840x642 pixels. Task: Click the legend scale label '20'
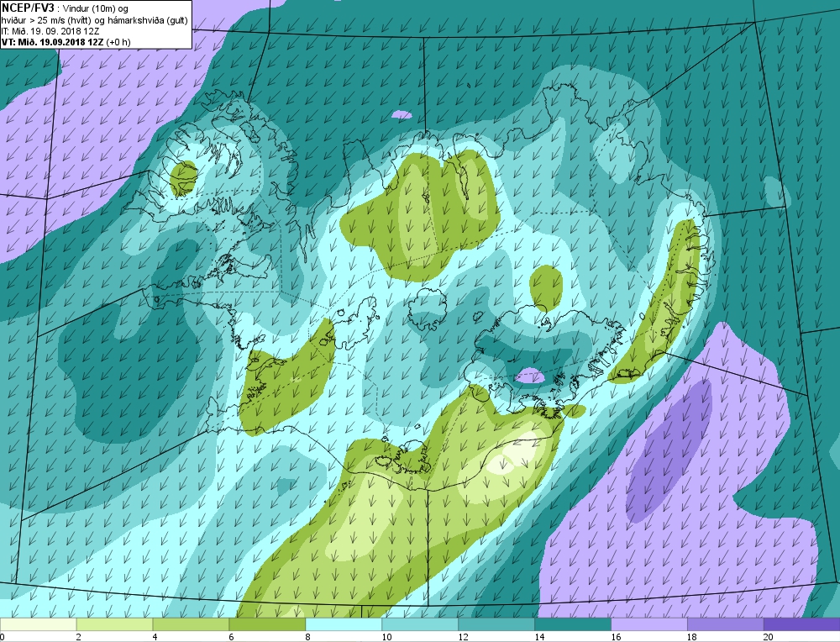[x=769, y=637]
